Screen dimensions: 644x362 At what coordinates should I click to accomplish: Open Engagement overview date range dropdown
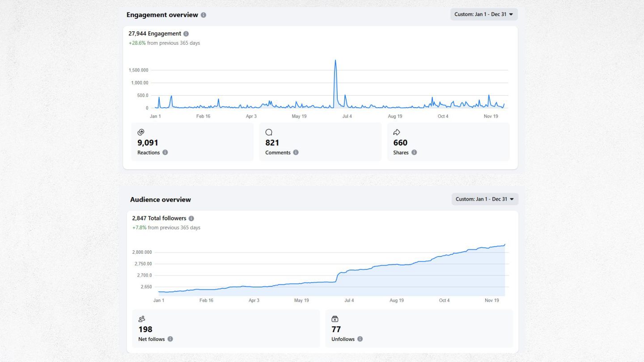[x=484, y=14]
